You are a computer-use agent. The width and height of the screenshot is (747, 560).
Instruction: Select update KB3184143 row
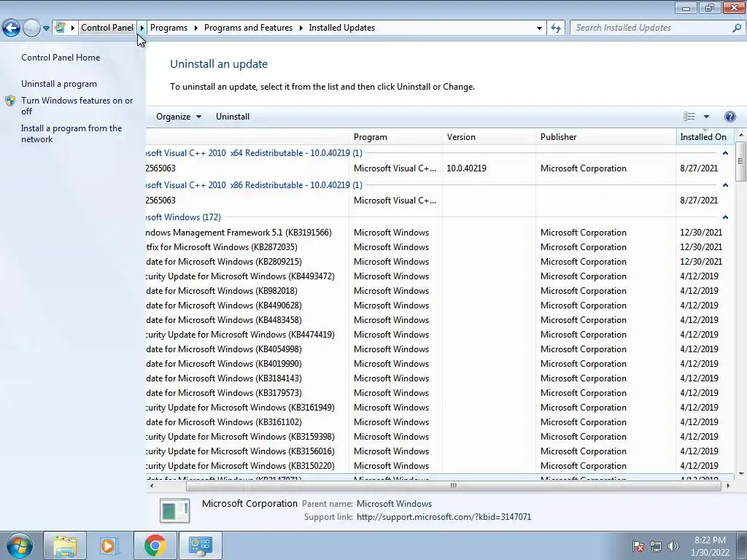[x=440, y=378]
